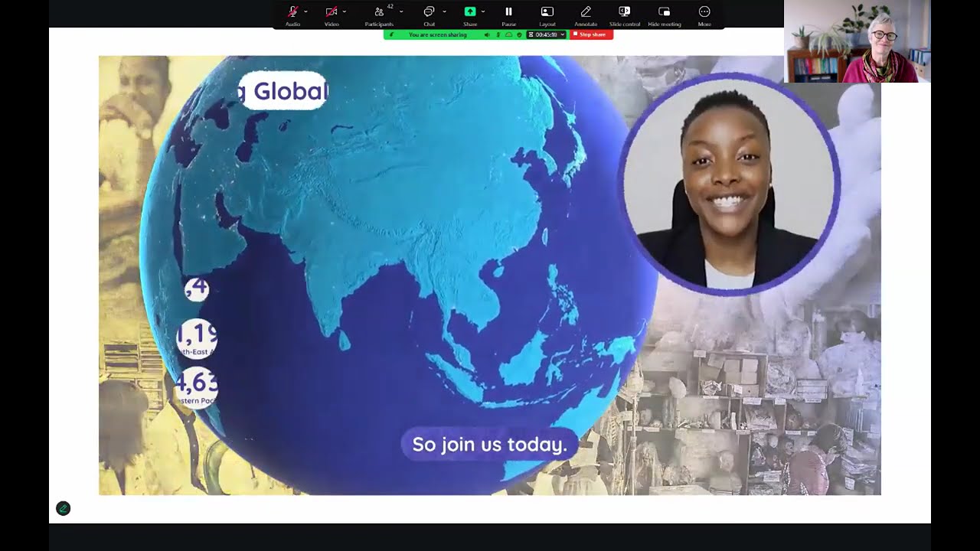The height and width of the screenshot is (551, 980).
Task: Click the security shield icon in sharing bar
Action: pos(519,34)
